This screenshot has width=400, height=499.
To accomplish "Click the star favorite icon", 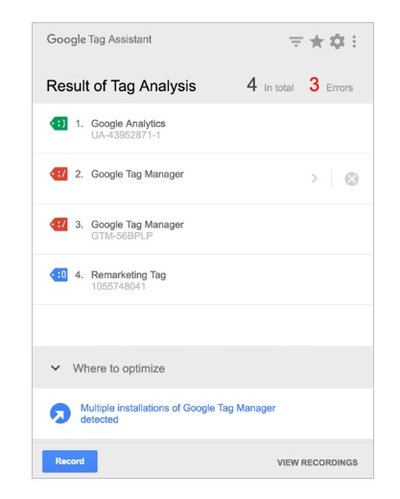I will (316, 42).
